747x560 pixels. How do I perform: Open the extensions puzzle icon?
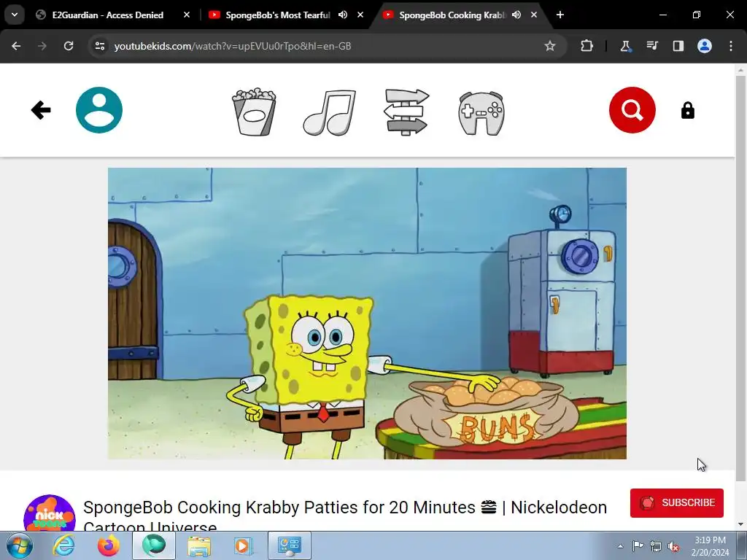(587, 46)
